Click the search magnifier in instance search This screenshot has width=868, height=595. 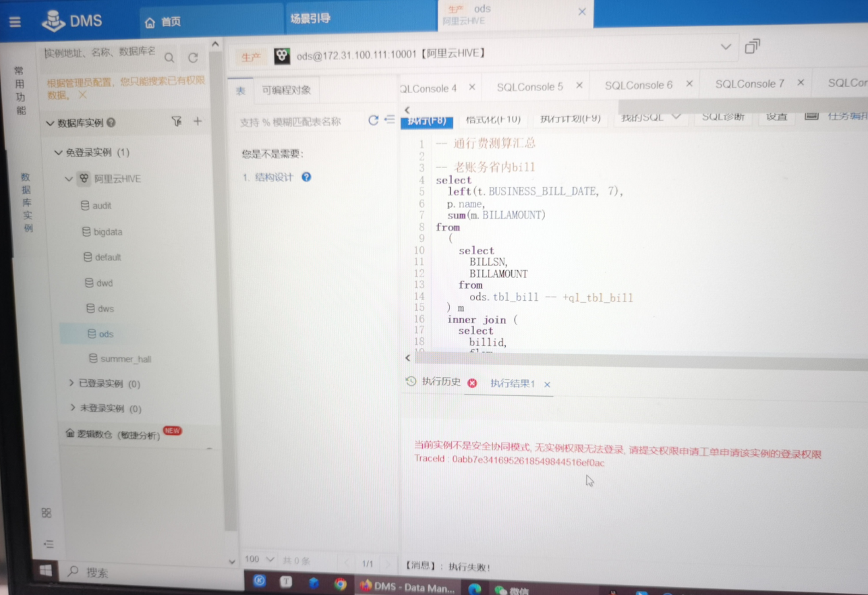tap(169, 58)
